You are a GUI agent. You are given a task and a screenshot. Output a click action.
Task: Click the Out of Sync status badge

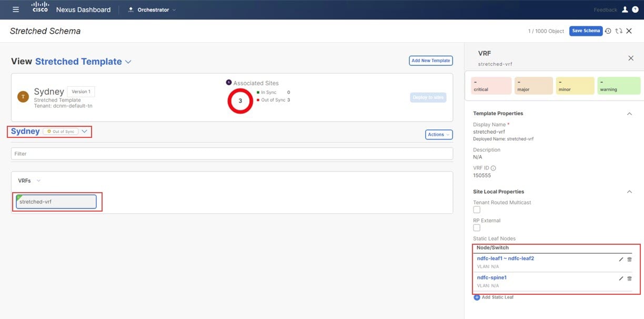point(61,132)
